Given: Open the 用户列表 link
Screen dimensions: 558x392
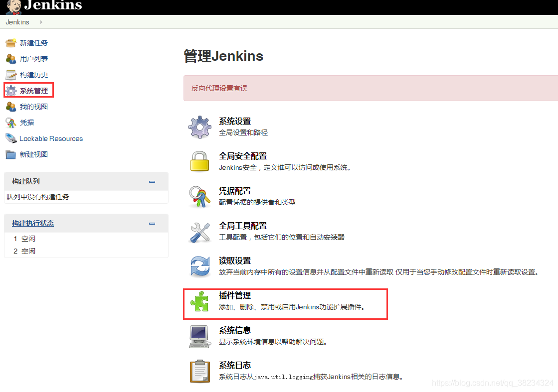Looking at the screenshot, I should 34,59.
